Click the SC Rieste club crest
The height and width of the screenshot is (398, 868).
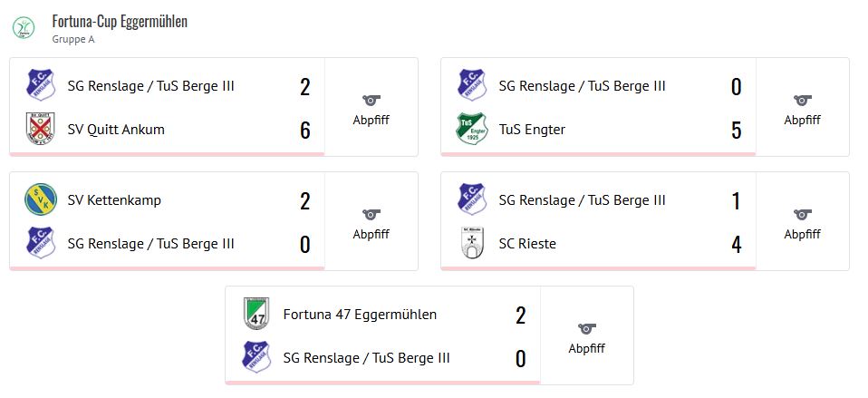pos(472,244)
